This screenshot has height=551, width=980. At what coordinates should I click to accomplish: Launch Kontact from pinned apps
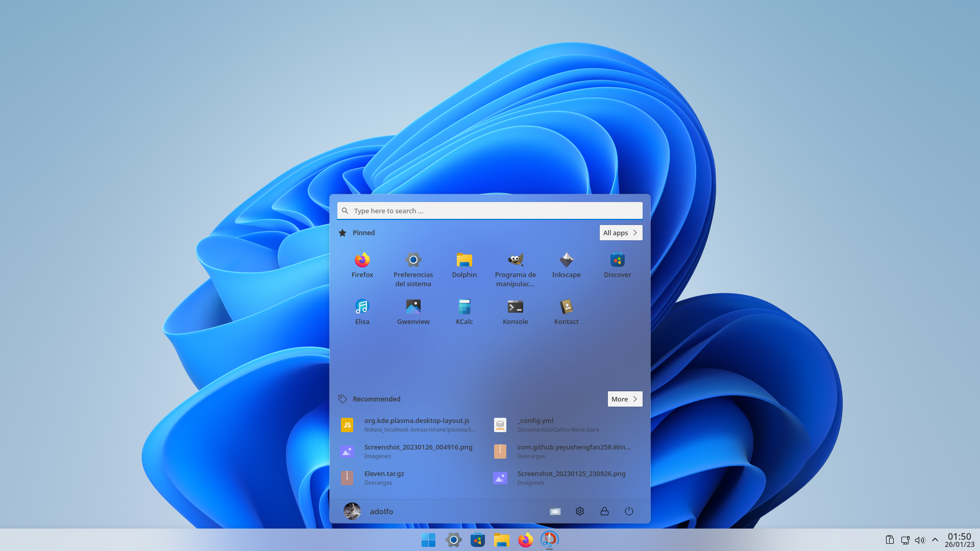[x=566, y=312]
